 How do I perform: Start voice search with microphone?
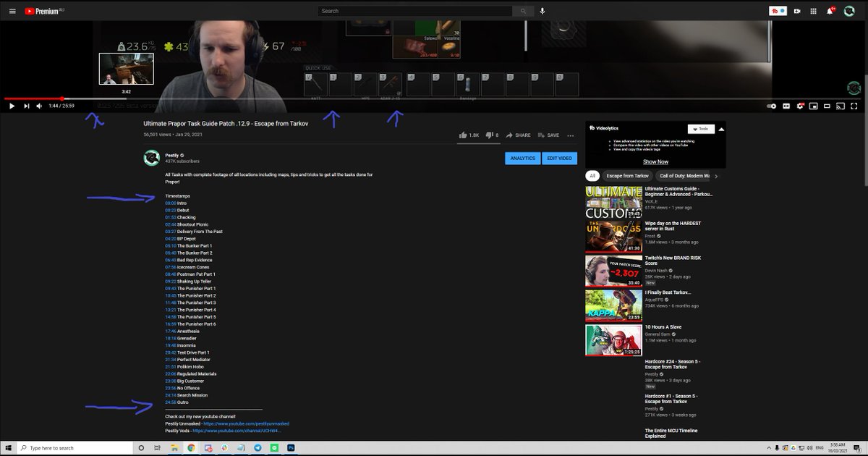click(x=542, y=11)
